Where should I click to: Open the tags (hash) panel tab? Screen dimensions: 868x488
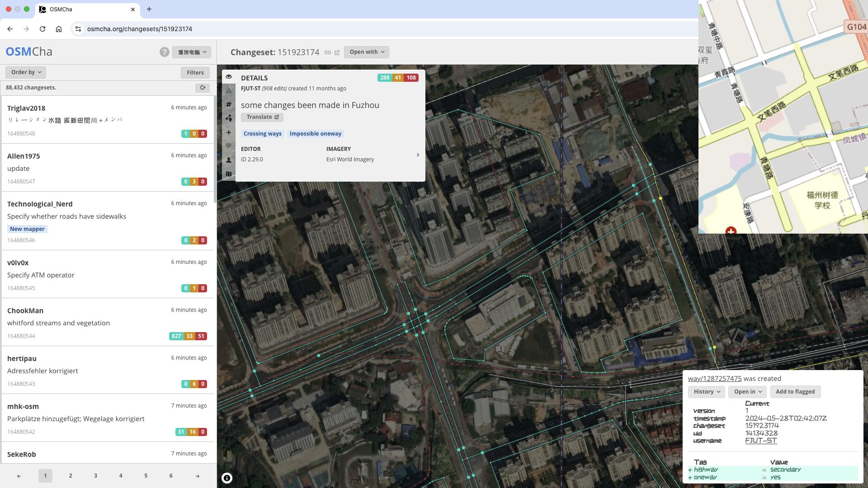tap(229, 104)
